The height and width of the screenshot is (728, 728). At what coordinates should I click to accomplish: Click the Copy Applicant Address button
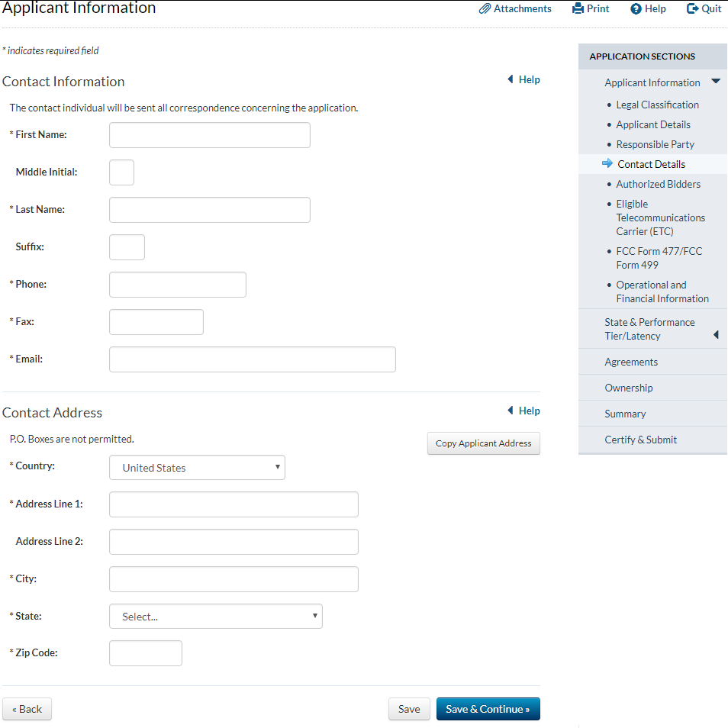coord(483,443)
